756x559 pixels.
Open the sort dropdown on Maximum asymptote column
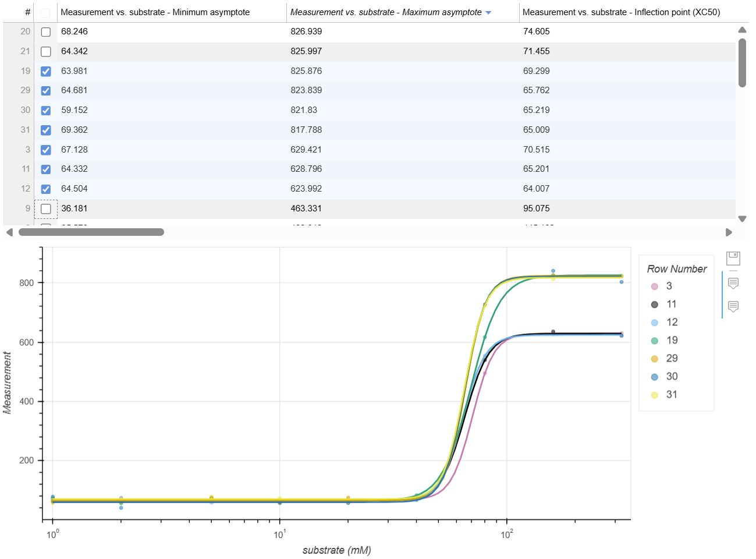click(x=488, y=12)
